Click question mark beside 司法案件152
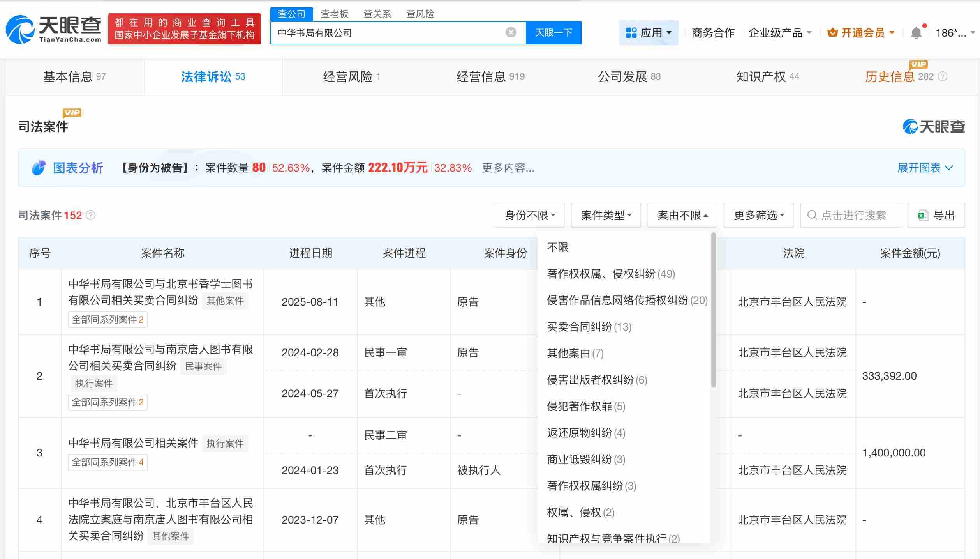This screenshot has width=980, height=559. pyautogui.click(x=90, y=216)
